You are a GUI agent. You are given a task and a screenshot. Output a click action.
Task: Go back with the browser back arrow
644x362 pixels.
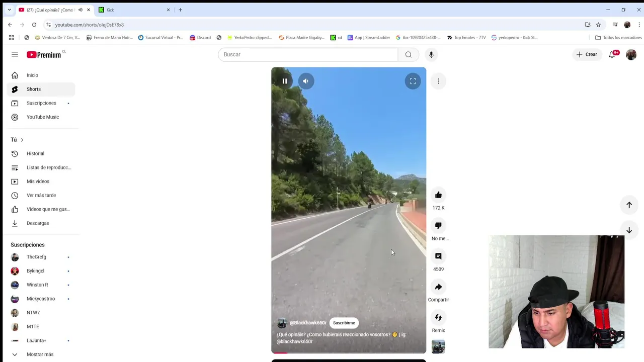coord(10,25)
